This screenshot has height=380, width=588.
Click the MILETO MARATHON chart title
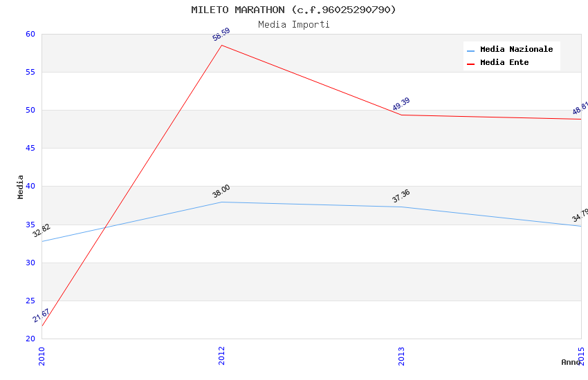tap(294, 10)
